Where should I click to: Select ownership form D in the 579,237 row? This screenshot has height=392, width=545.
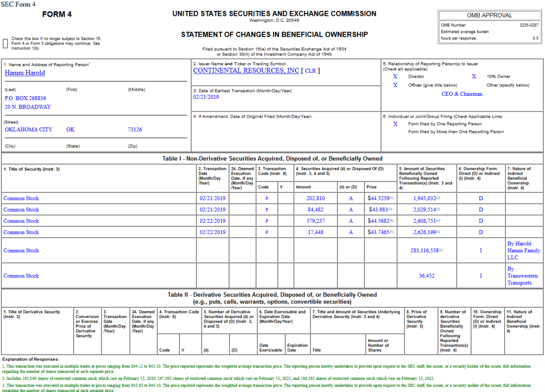pyautogui.click(x=481, y=221)
